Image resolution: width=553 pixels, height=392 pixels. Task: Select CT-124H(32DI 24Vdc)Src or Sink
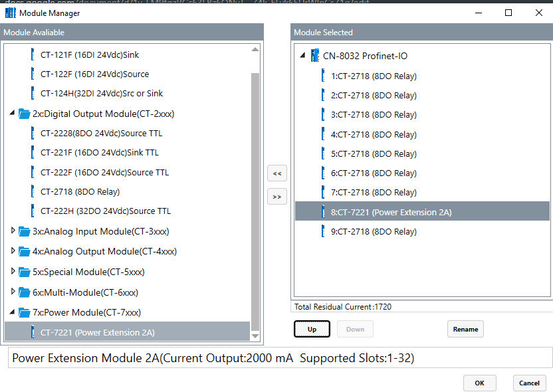pos(102,94)
